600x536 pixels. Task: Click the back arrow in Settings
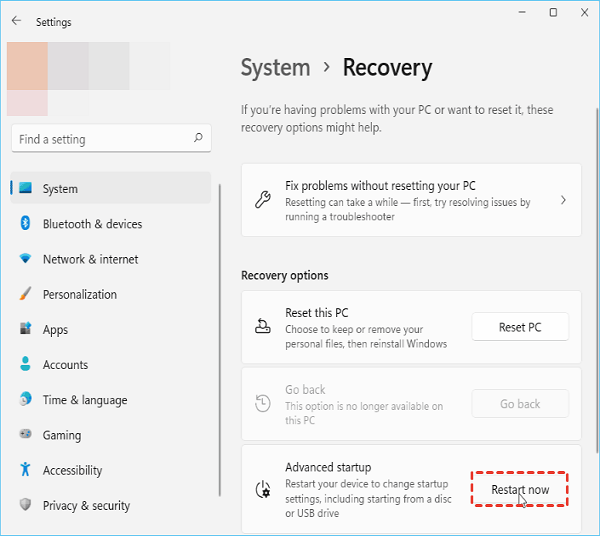pos(16,21)
